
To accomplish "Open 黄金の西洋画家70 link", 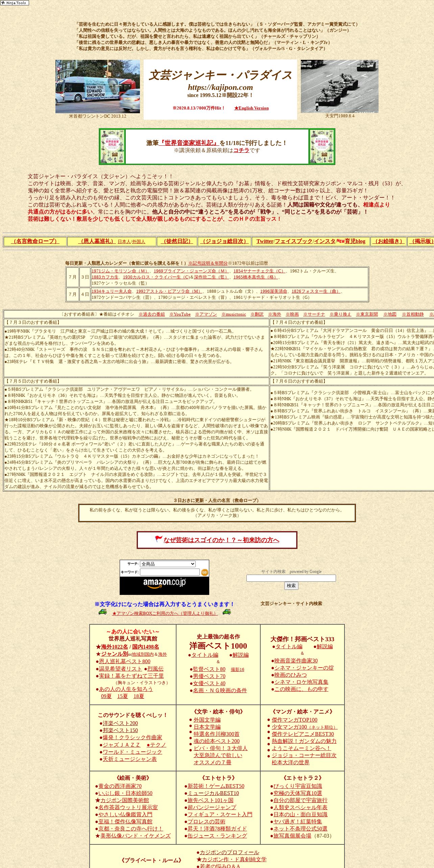I will pos(120,786).
